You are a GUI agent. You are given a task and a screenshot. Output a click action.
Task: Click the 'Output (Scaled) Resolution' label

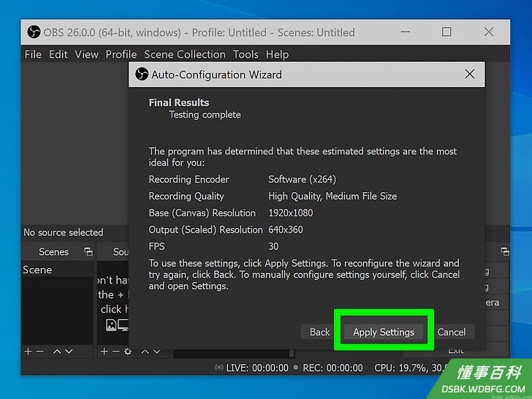(x=205, y=229)
